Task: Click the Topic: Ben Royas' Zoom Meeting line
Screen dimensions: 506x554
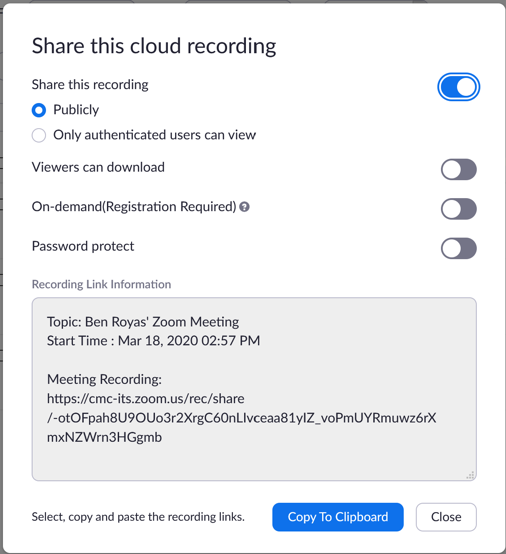Action: click(143, 322)
